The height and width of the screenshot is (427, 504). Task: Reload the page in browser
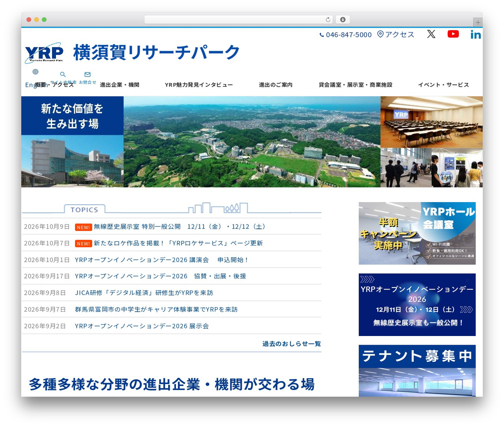pyautogui.click(x=328, y=20)
